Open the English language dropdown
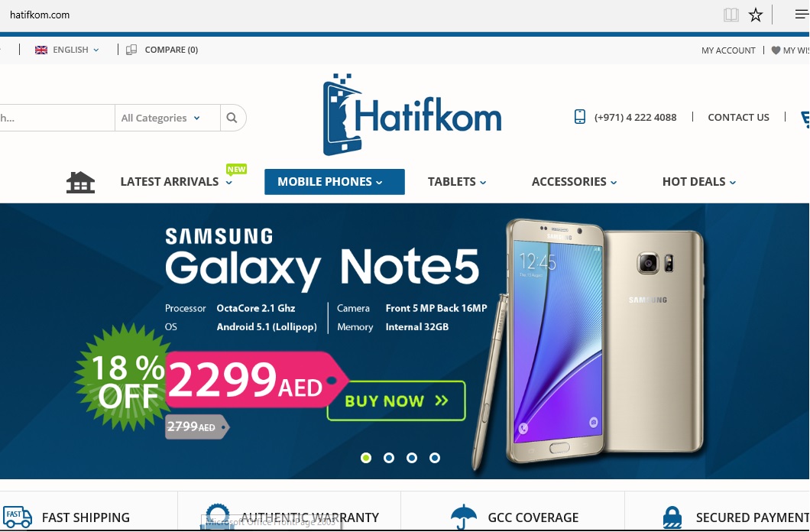The image size is (810, 532). [x=66, y=50]
